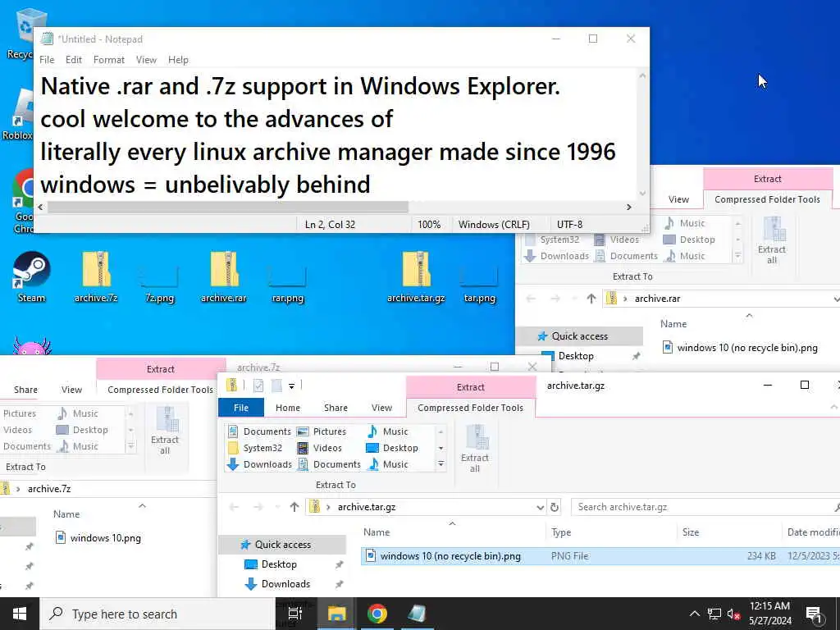The width and height of the screenshot is (840, 630).
Task: Select the archive.rar desktop icon
Action: 224,277
